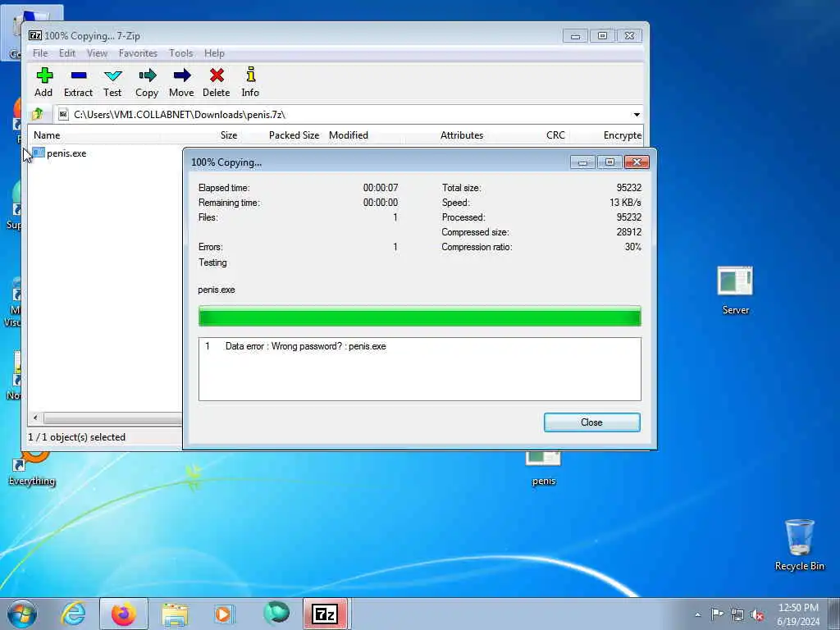Select the penis.exe file icon in list
840x630 pixels.
39,153
